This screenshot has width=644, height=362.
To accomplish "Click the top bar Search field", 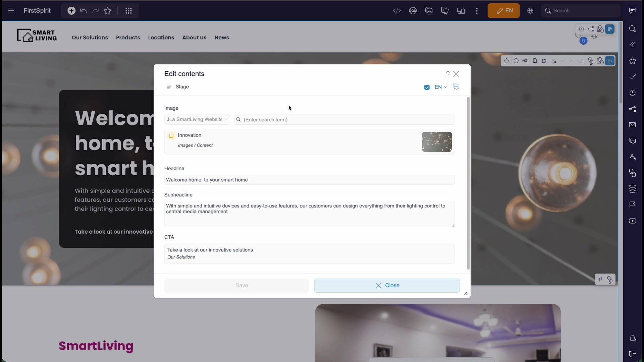I will [x=581, y=11].
